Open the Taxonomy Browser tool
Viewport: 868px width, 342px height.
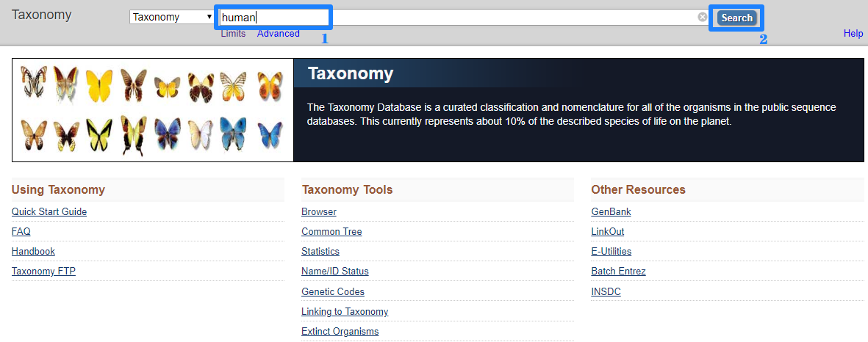pos(319,211)
